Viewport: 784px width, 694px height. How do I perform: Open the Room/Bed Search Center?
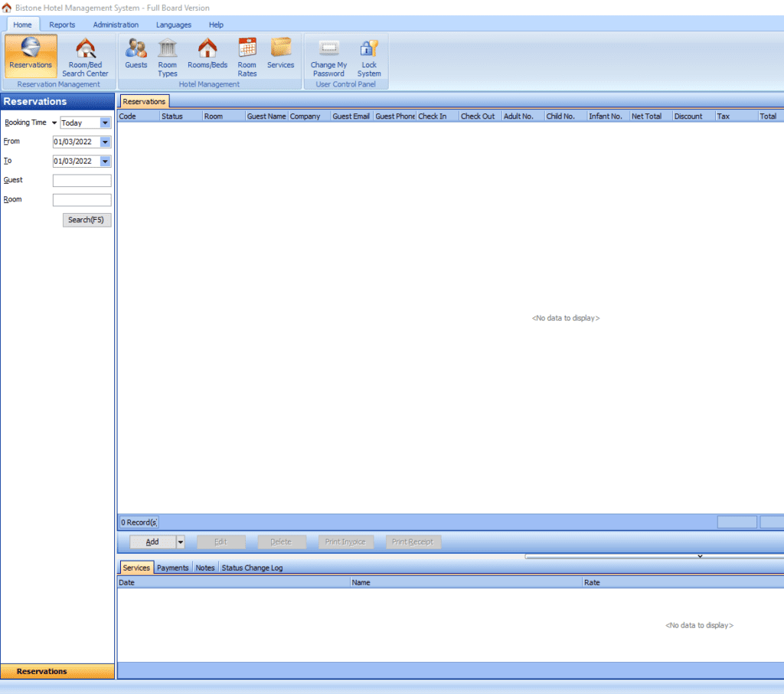[x=85, y=54]
